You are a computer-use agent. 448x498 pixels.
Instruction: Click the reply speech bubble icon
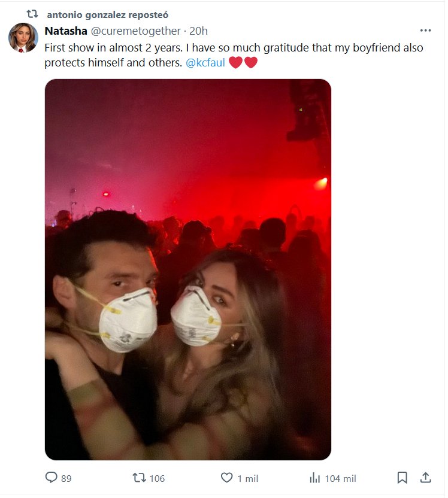pyautogui.click(x=51, y=478)
